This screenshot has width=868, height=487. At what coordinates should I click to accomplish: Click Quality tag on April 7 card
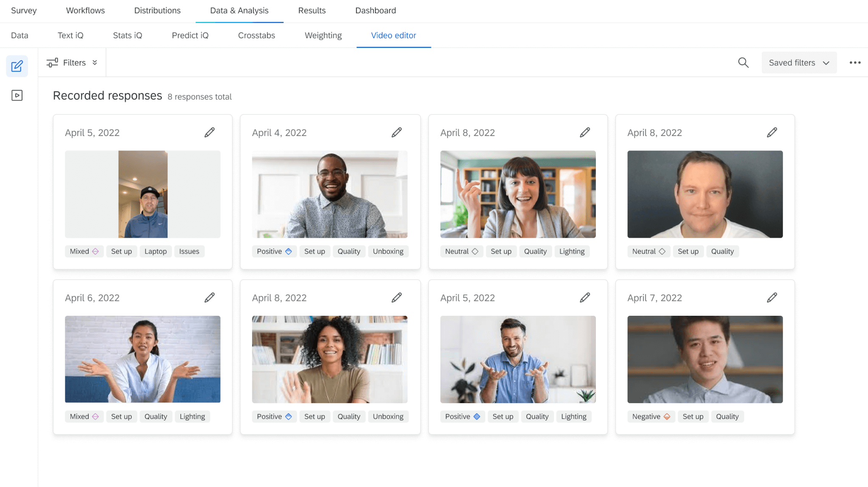click(727, 417)
